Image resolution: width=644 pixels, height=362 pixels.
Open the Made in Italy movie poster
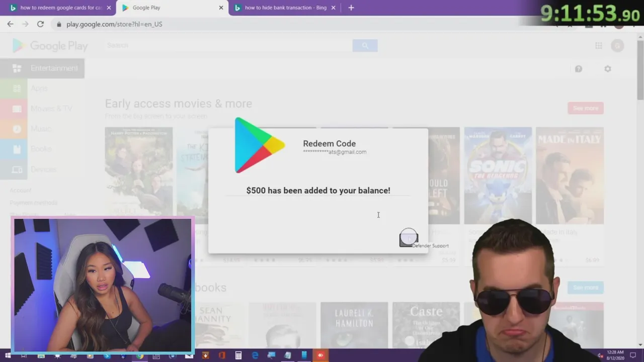(x=570, y=175)
